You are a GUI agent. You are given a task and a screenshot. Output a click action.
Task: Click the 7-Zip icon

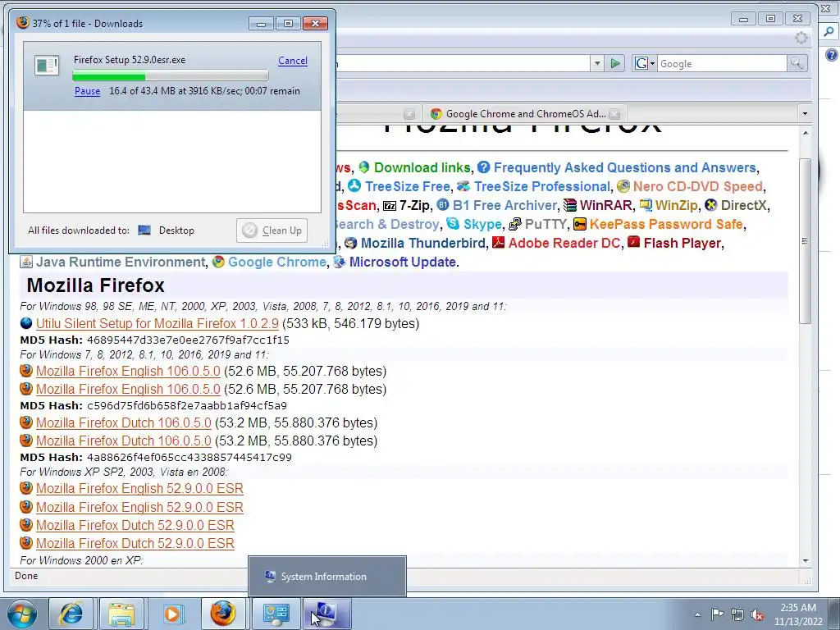[x=390, y=206]
